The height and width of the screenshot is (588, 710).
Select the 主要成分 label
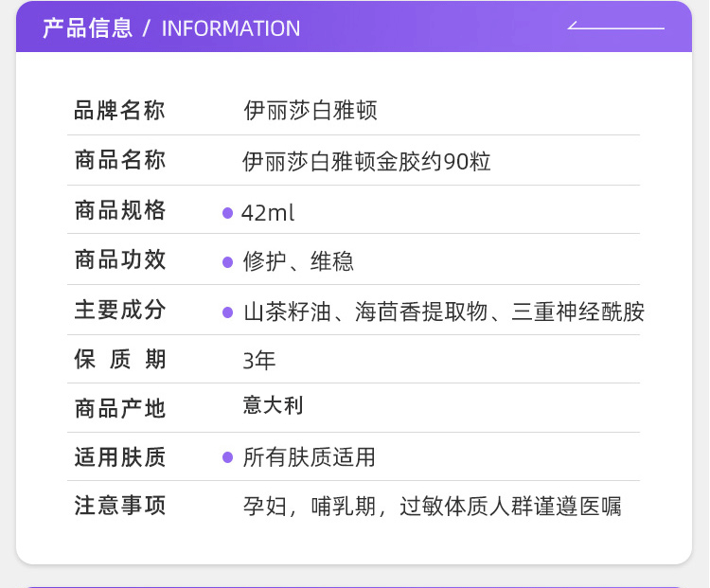click(x=119, y=310)
